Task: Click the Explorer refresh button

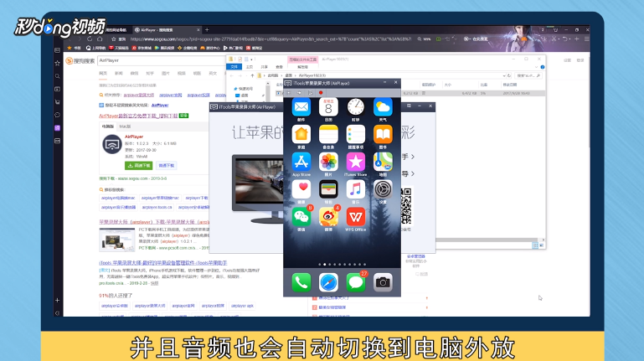Action: (509, 75)
